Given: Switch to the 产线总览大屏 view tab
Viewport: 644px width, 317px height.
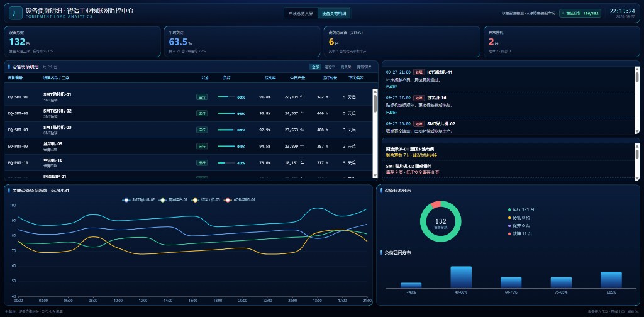Looking at the screenshot, I should [301, 14].
